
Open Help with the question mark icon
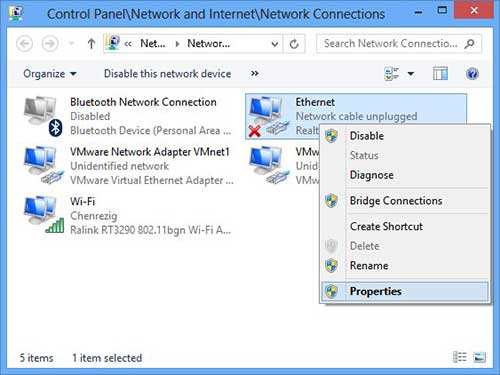coord(472,74)
